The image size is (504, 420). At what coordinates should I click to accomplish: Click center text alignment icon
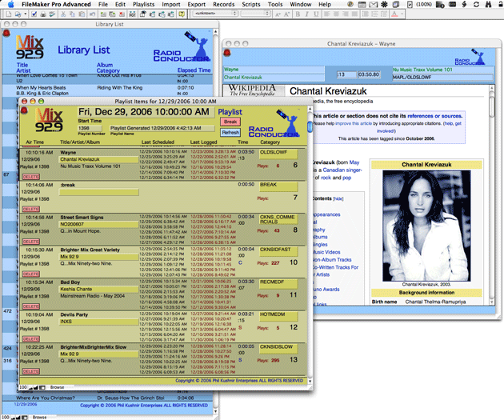pos(336,14)
